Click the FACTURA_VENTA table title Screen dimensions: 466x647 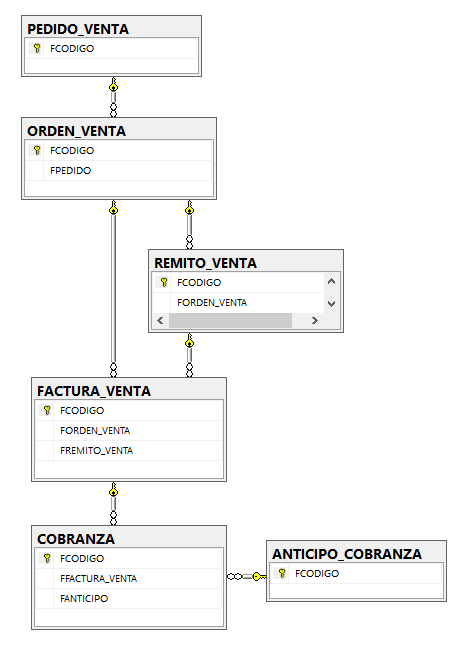click(94, 391)
